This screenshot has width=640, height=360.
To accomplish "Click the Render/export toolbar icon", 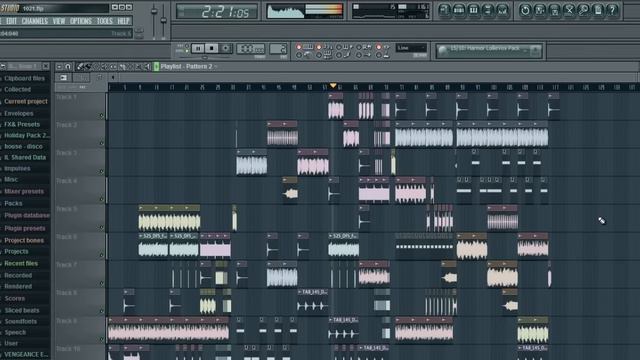I will pos(554,10).
